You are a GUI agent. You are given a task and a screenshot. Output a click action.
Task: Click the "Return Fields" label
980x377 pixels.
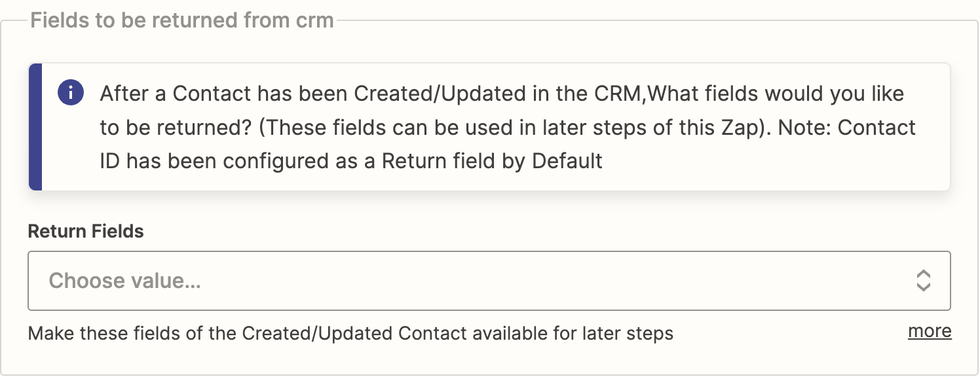coord(86,231)
